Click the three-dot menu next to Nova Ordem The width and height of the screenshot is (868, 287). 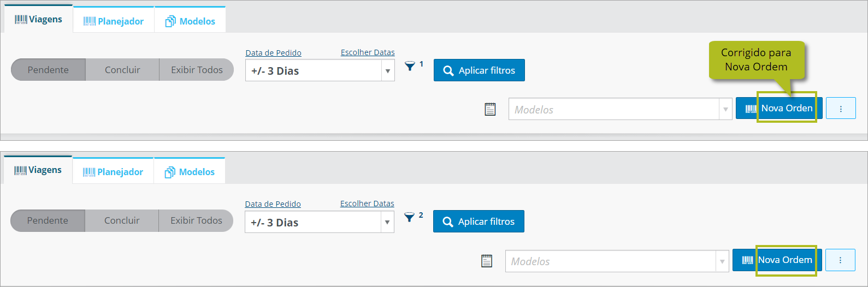click(840, 260)
